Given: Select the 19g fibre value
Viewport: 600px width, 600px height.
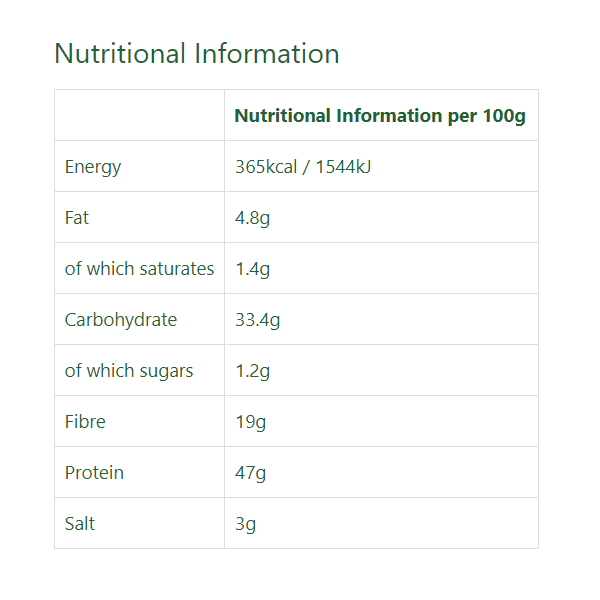Looking at the screenshot, I should click(x=250, y=422).
